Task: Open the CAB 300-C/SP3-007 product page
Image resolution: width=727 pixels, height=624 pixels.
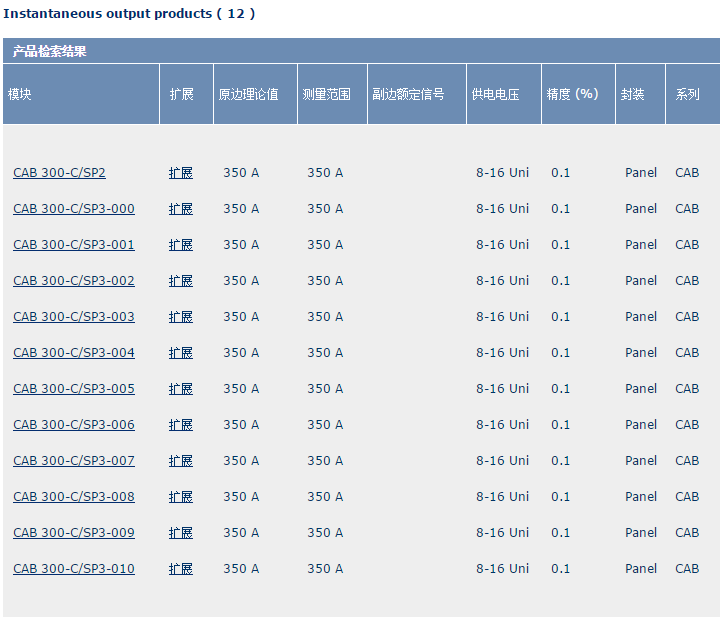Action: click(73, 461)
